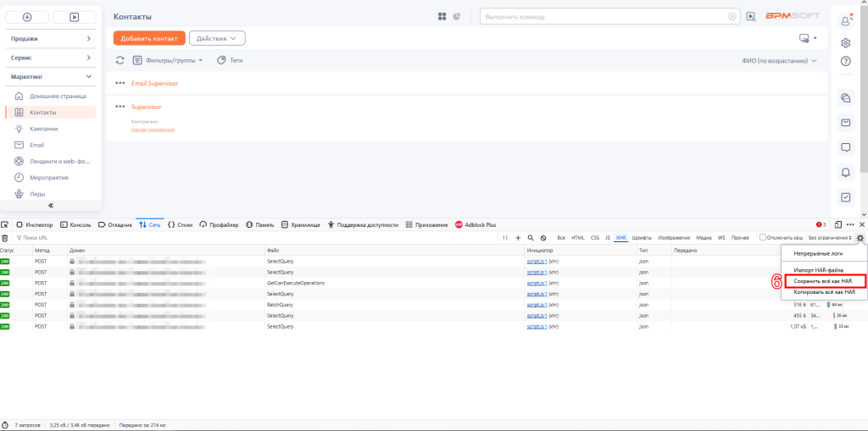868x431 pixels.
Task: Click the help question mark icon
Action: click(845, 62)
